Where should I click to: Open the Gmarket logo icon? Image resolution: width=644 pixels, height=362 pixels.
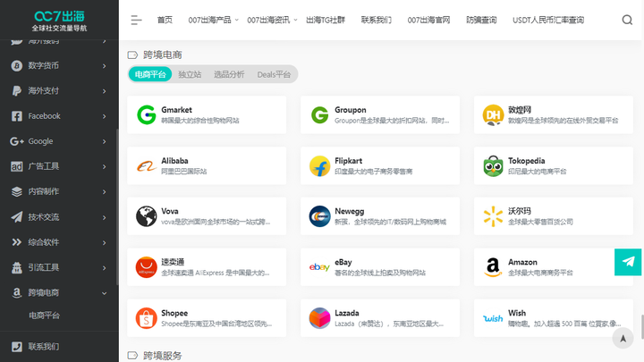(x=146, y=115)
